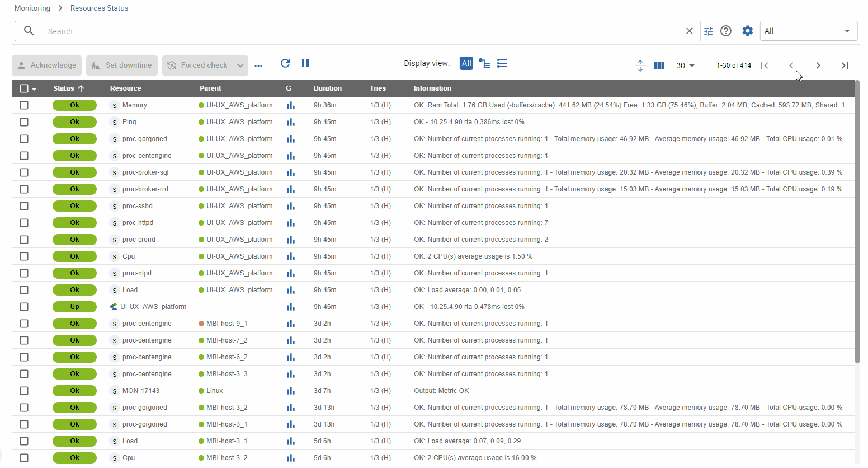The width and height of the screenshot is (868, 468).
Task: Open the search filter options icon
Action: [709, 31]
